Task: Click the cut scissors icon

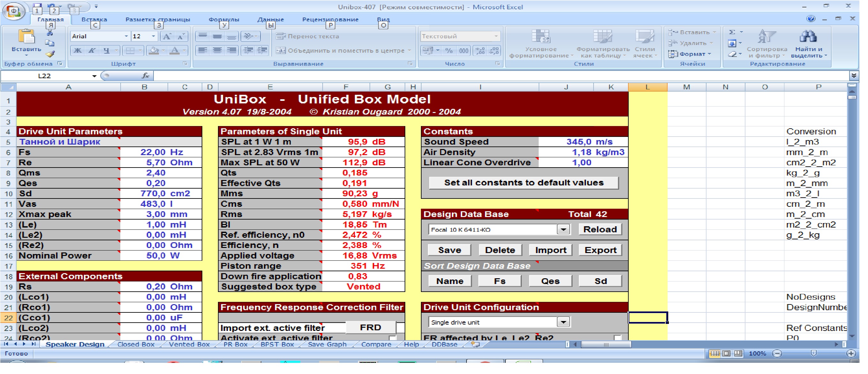Action: pyautogui.click(x=50, y=33)
